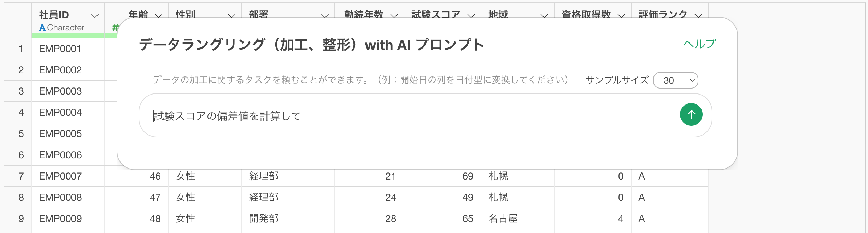
Task: Expand the 性別 column header menu
Action: (231, 16)
